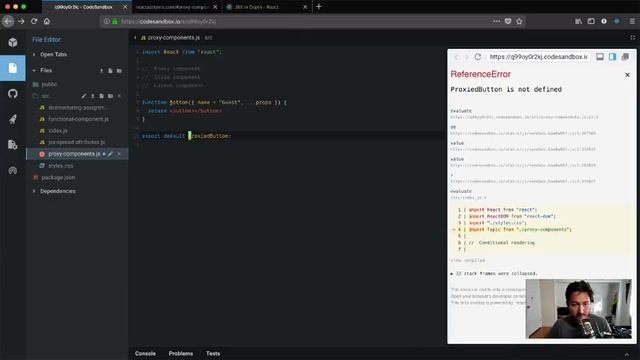Open destructuring-assignment file

click(77, 108)
